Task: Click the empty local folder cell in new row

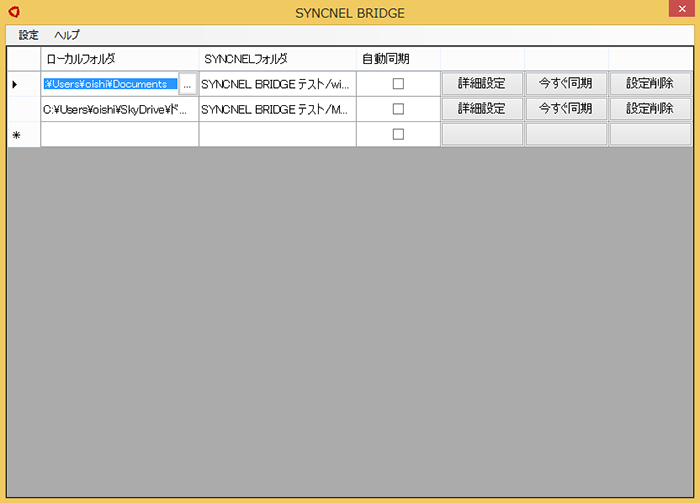Action: point(120,135)
